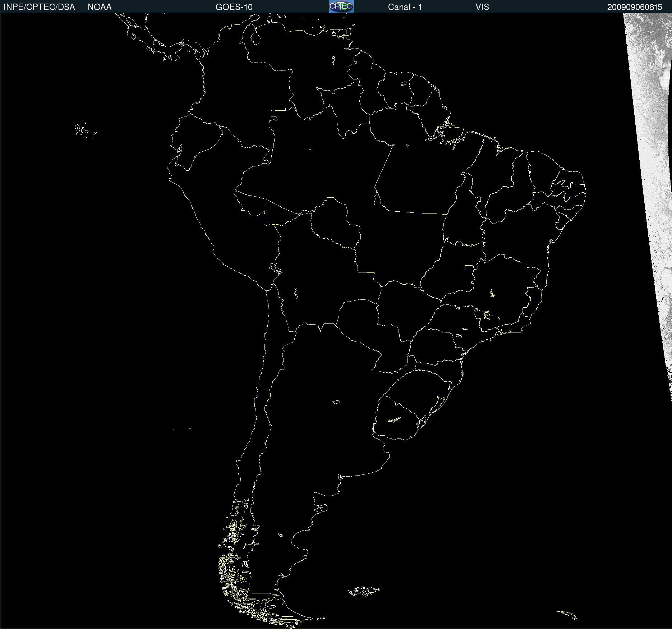Click the Canal - 1 label
The width and height of the screenshot is (672, 629).
(x=405, y=7)
